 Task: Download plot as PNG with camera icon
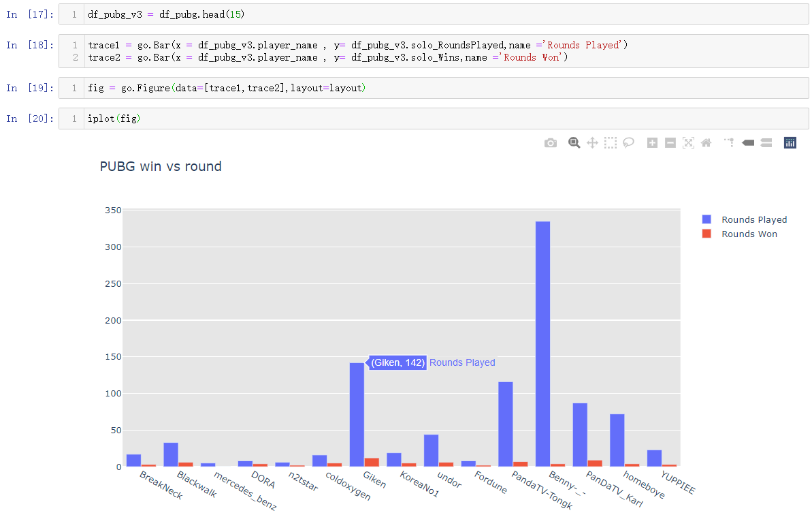pos(551,143)
